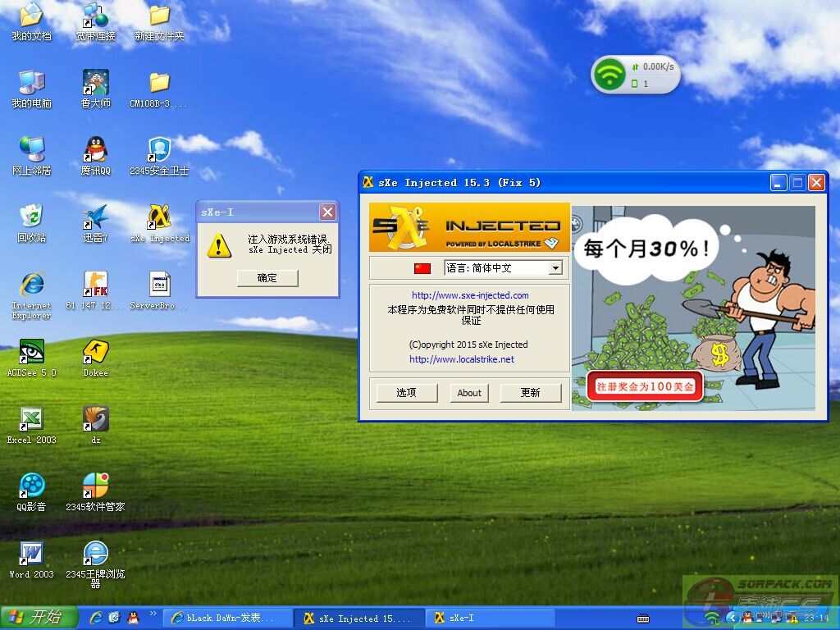This screenshot has width=840, height=630.
Task: Open the 回收站 recycle bin
Action: [31, 218]
